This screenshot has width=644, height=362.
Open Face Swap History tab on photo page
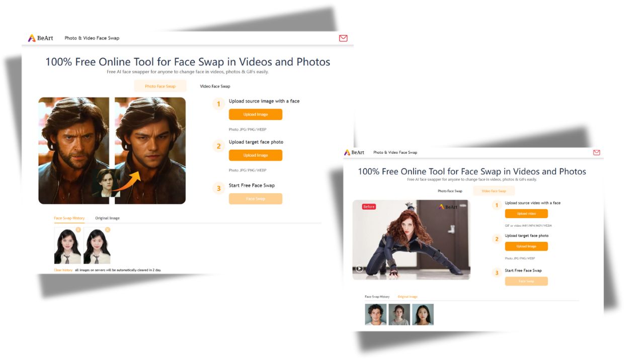69,218
